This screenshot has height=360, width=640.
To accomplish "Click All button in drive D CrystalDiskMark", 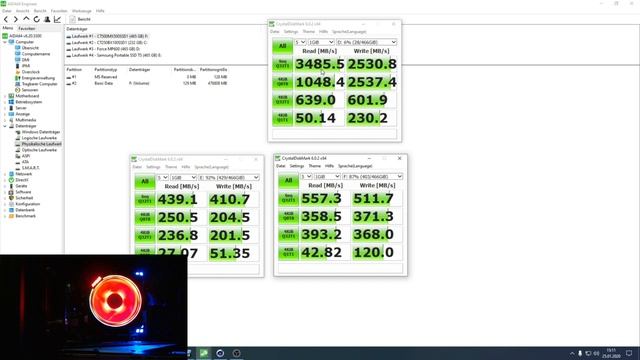I will [282, 46].
